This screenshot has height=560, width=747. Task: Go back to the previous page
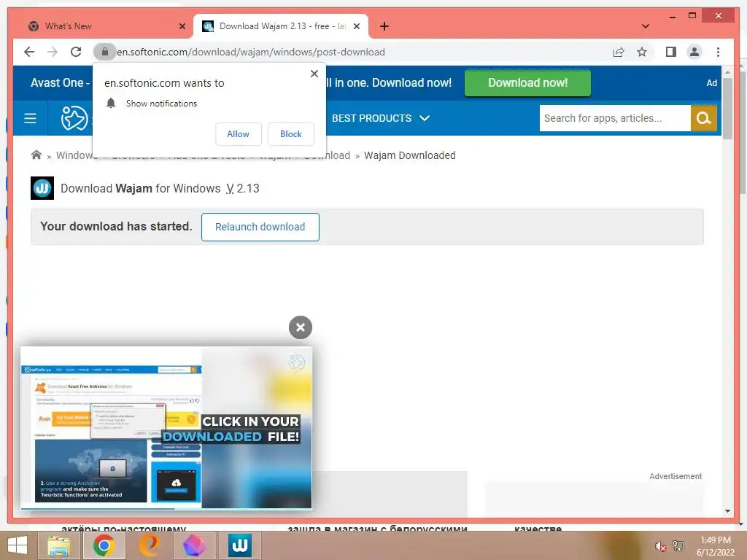click(x=29, y=52)
